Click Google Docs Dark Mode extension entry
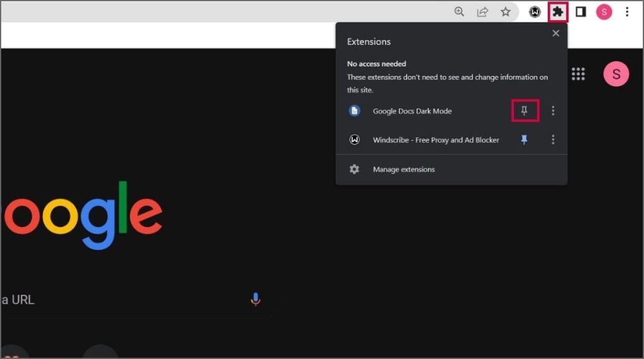644x359 pixels. [412, 111]
